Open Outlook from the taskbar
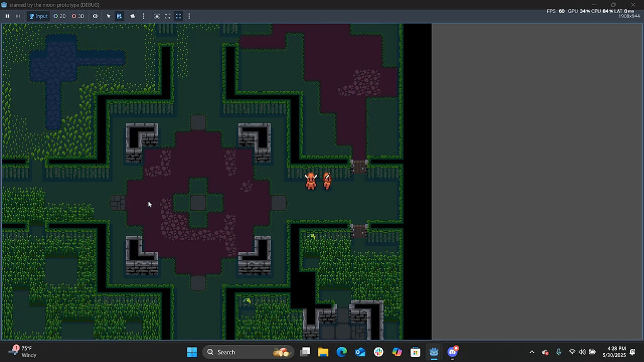Image resolution: width=644 pixels, height=362 pixels. coord(360,352)
